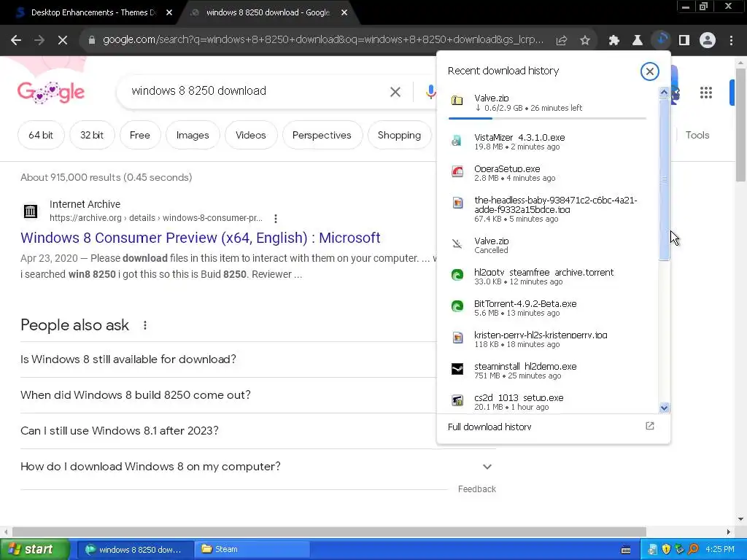Image resolution: width=747 pixels, height=560 pixels.
Task: Close the Desktop Enhancements tab
Action: (x=169, y=13)
